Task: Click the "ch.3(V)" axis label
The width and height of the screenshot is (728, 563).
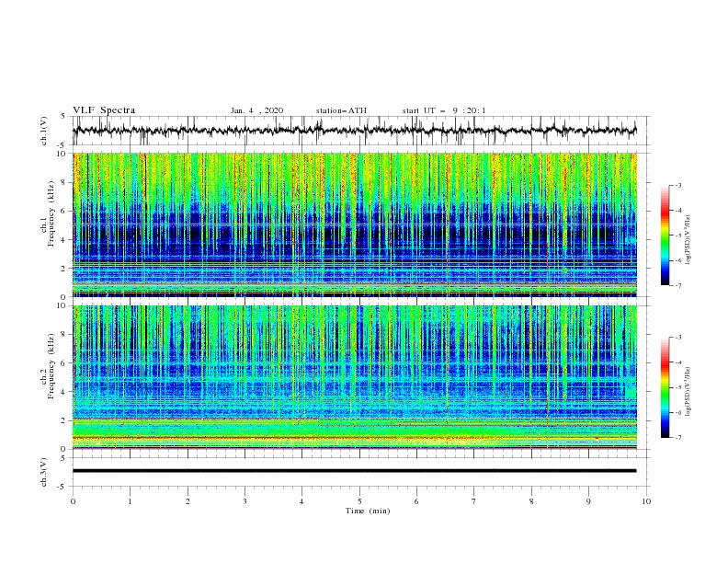Action: tap(44, 472)
